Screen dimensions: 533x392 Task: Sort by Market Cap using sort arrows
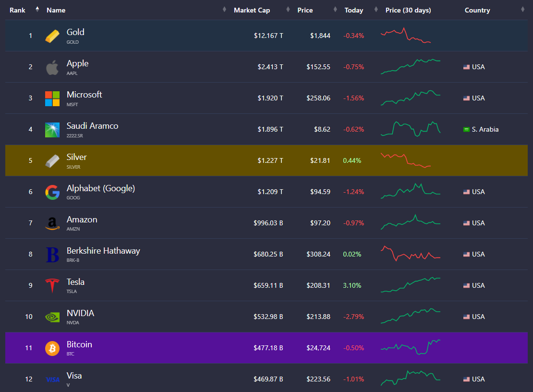288,10
